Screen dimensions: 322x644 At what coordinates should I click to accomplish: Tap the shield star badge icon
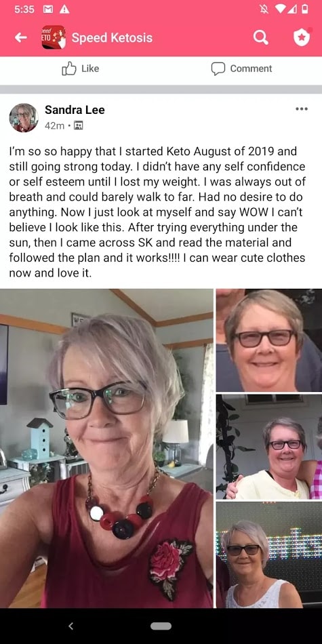[301, 37]
